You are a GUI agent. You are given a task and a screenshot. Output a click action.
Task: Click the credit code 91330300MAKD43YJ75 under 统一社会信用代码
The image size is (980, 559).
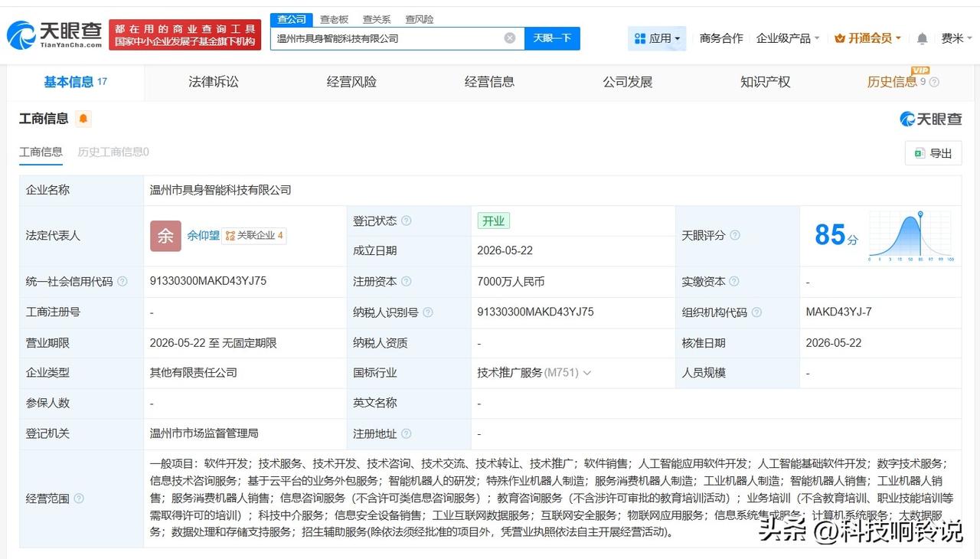(x=208, y=281)
